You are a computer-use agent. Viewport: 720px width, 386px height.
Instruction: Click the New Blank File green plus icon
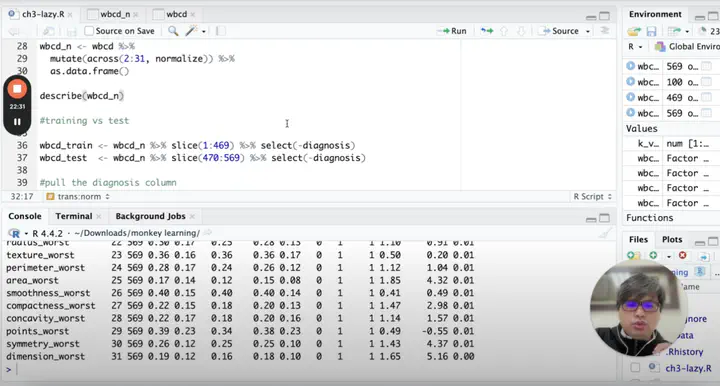[x=653, y=255]
